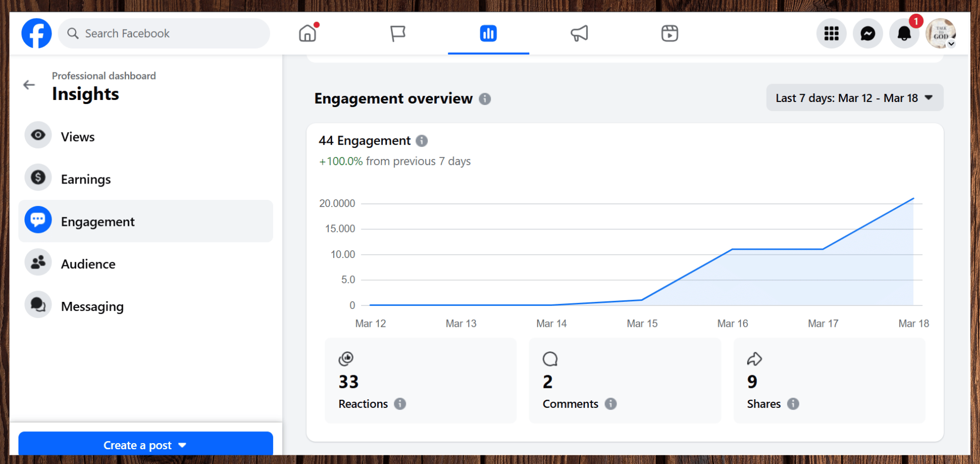Click the Reactions icon in the card
This screenshot has width=980, height=464.
pyautogui.click(x=346, y=359)
